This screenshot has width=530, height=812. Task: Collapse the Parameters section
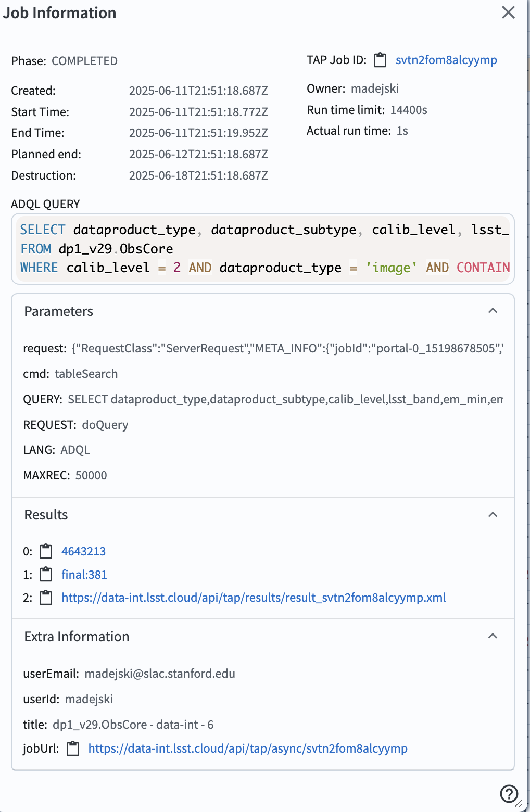click(x=493, y=311)
